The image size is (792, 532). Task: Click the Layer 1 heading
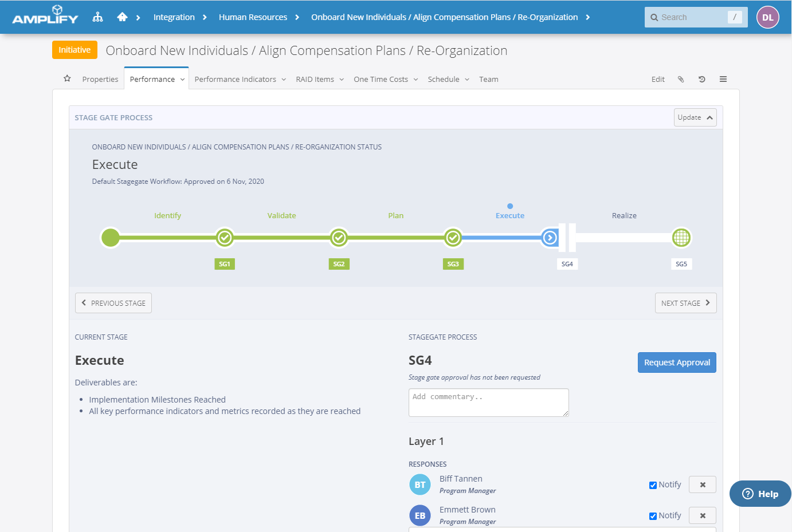426,442
